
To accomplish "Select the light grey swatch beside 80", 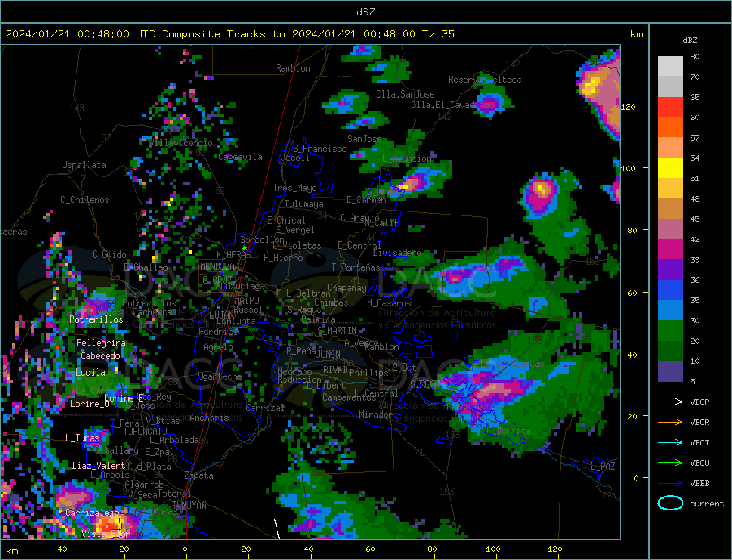I will (x=670, y=67).
